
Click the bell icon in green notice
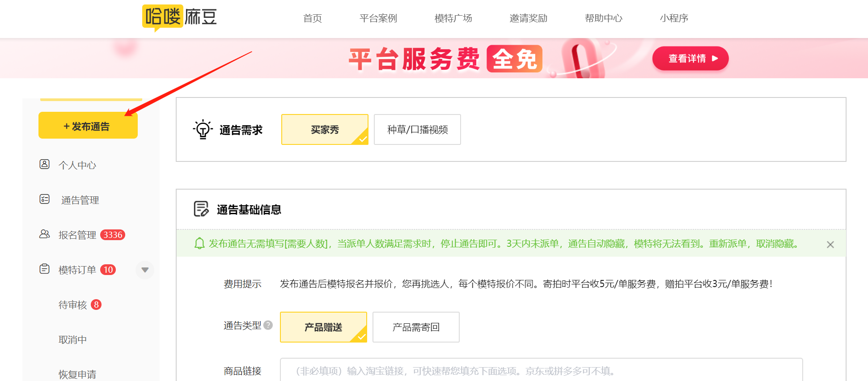[x=199, y=243]
